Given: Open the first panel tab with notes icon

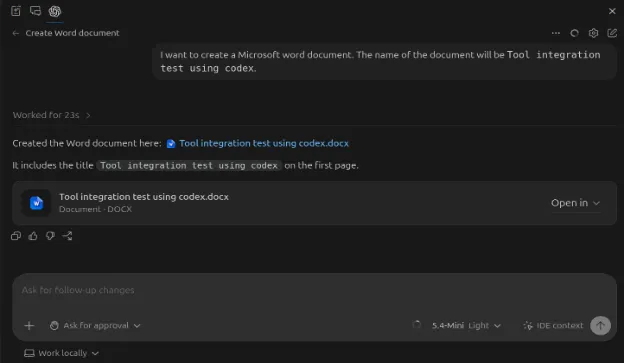Looking at the screenshot, I should (x=16, y=11).
